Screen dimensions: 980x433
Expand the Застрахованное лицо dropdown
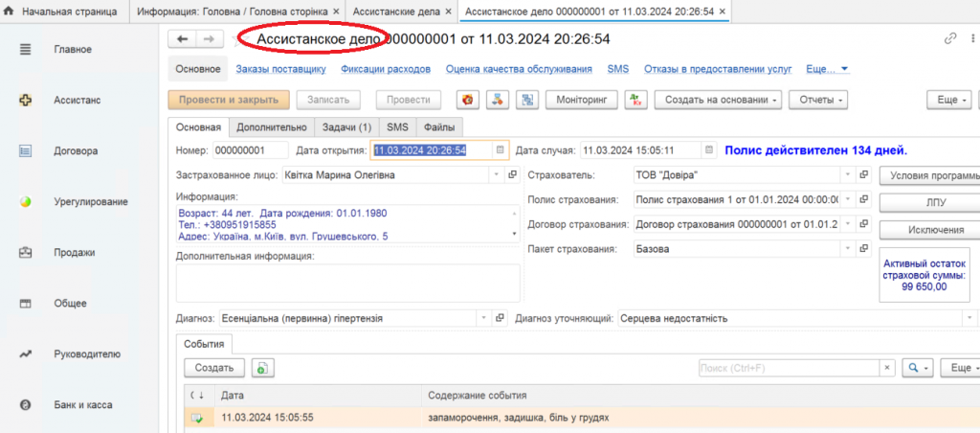495,175
